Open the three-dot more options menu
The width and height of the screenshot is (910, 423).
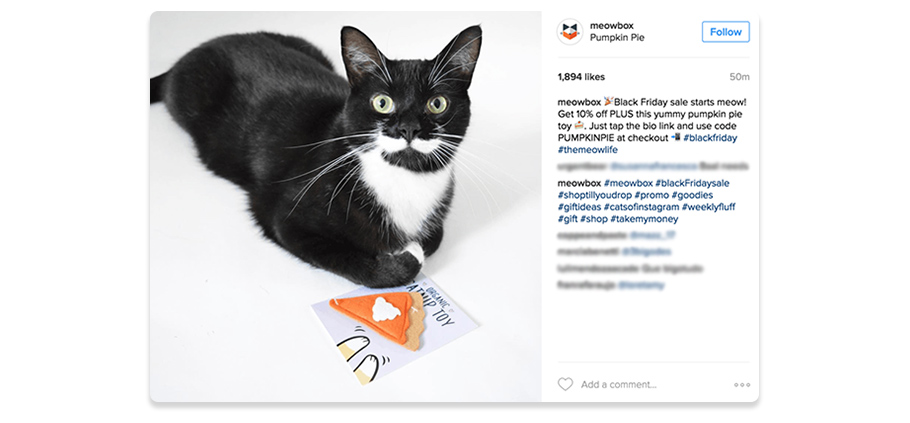(742, 385)
